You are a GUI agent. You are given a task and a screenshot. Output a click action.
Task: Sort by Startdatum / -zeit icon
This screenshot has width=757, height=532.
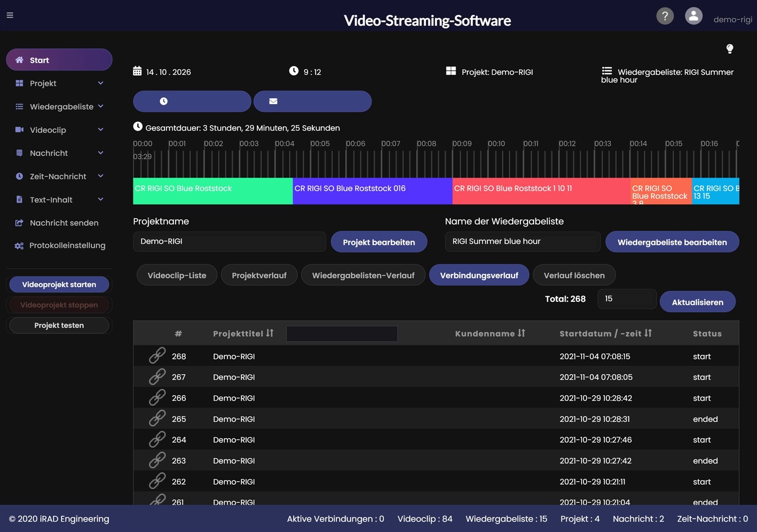tap(648, 333)
